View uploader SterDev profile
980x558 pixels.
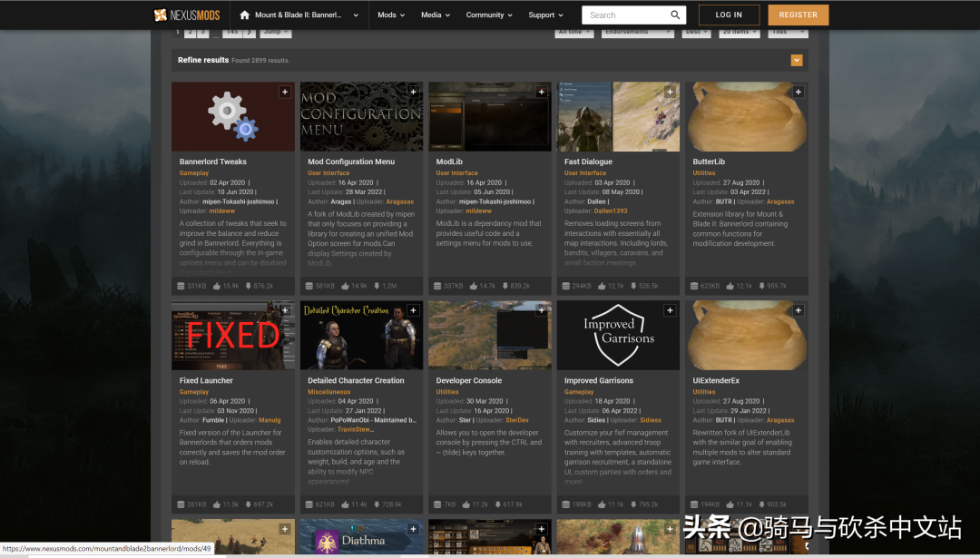point(517,420)
